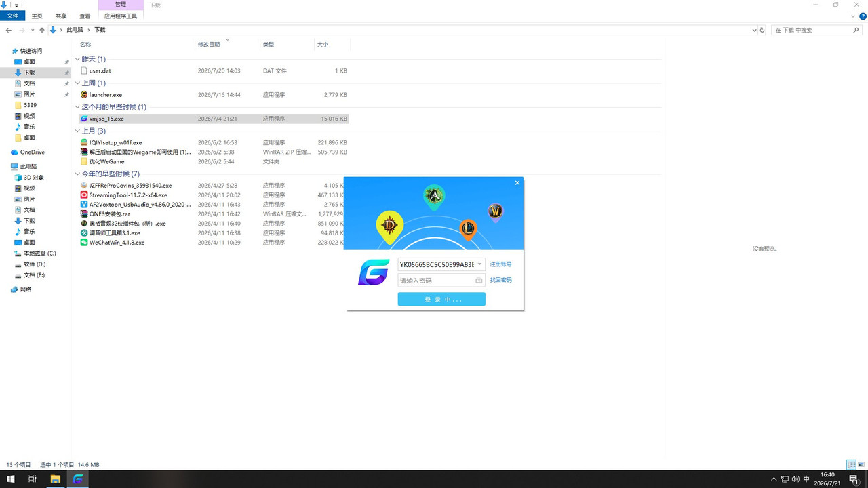Open the 文件 menu
868x488 pixels.
[x=12, y=16]
